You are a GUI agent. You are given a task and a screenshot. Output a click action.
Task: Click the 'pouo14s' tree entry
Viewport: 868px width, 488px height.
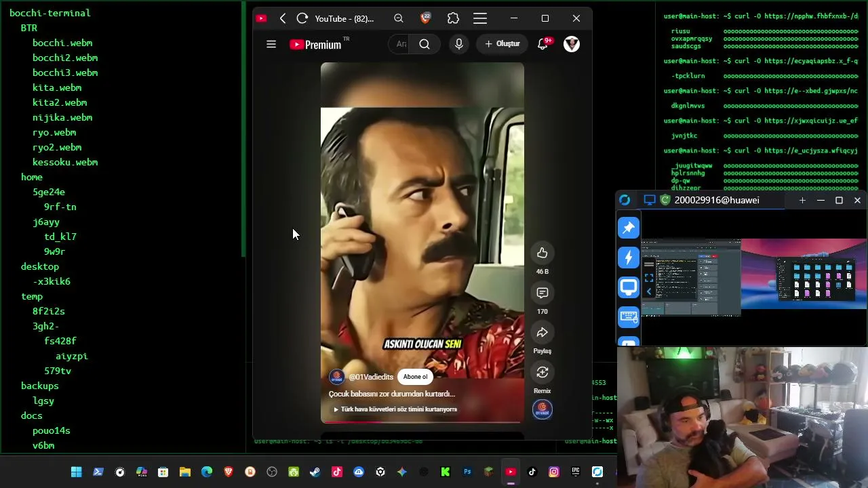pos(52,430)
